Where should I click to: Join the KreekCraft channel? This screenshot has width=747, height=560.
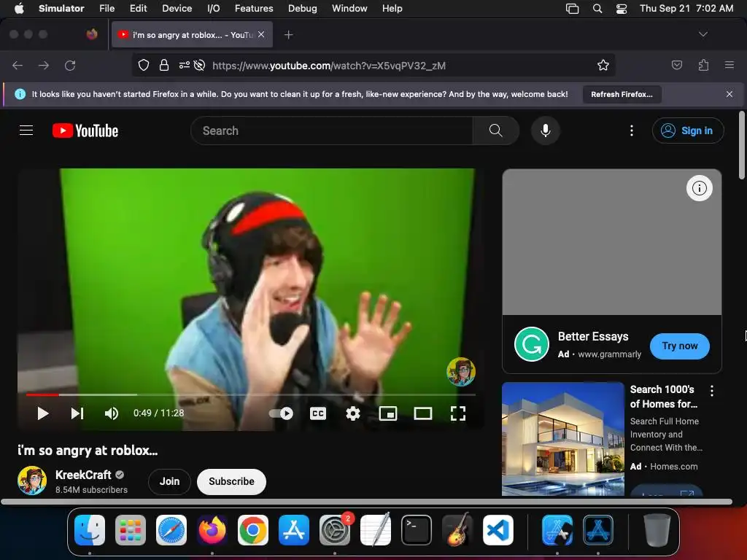(x=169, y=481)
